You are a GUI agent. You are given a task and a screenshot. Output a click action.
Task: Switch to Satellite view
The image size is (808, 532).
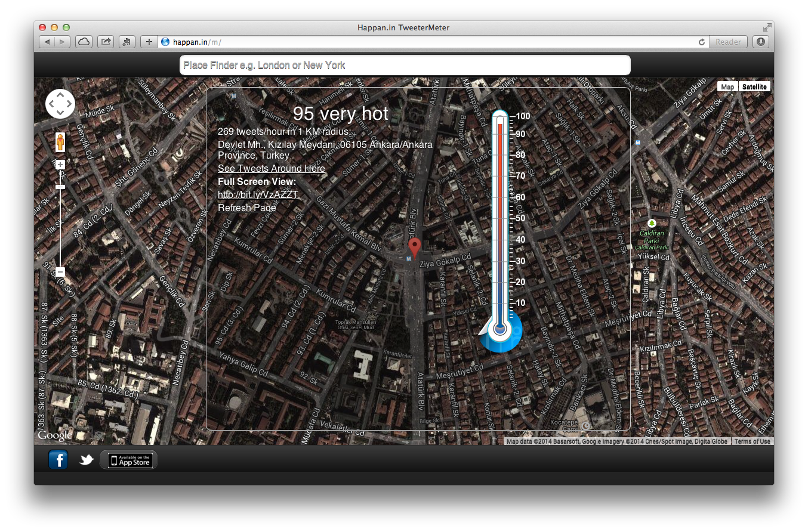[x=754, y=87]
